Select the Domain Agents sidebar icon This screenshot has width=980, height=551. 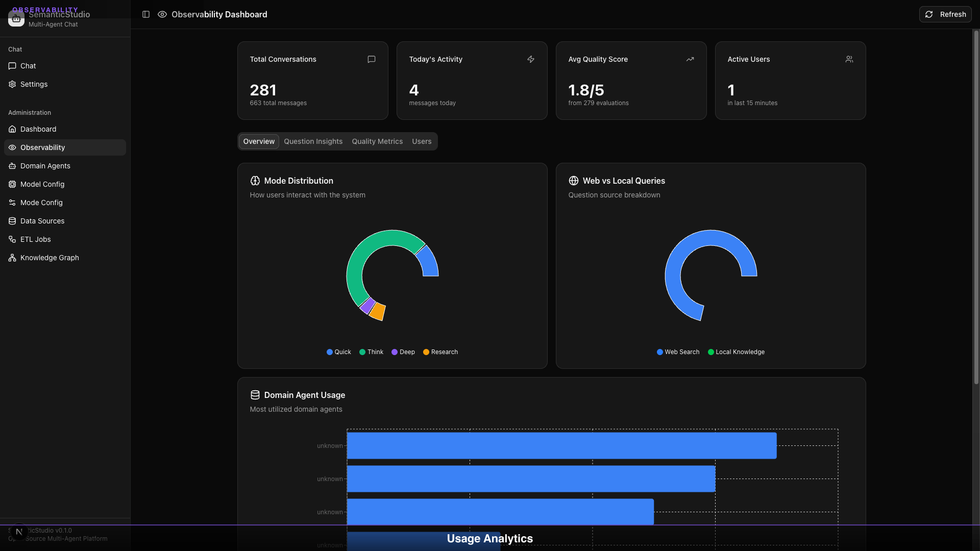click(x=12, y=166)
